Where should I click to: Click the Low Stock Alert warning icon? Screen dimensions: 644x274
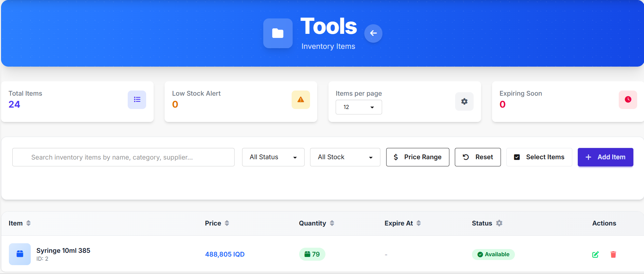tap(300, 99)
